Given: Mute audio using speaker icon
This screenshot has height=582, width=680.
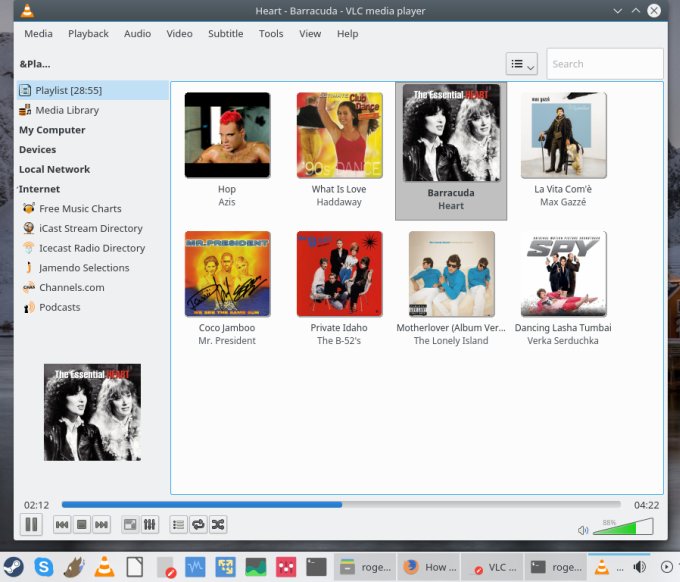Looking at the screenshot, I should 583,530.
